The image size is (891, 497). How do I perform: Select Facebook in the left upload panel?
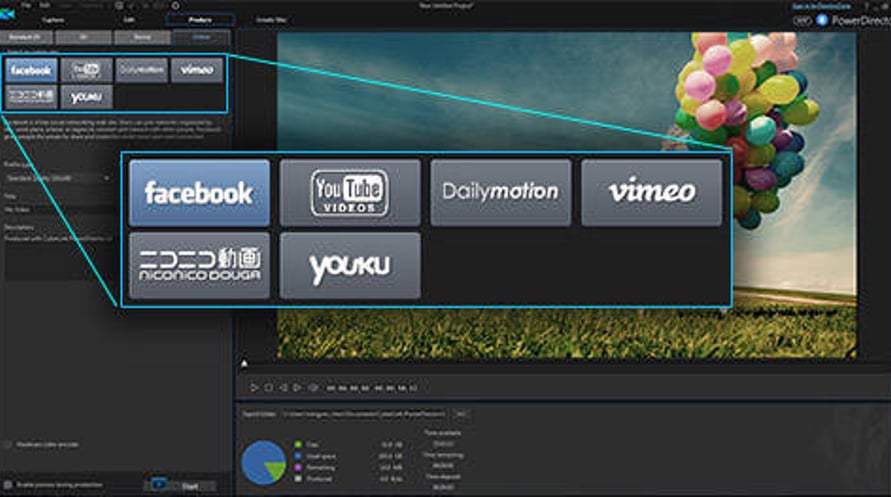click(x=32, y=70)
